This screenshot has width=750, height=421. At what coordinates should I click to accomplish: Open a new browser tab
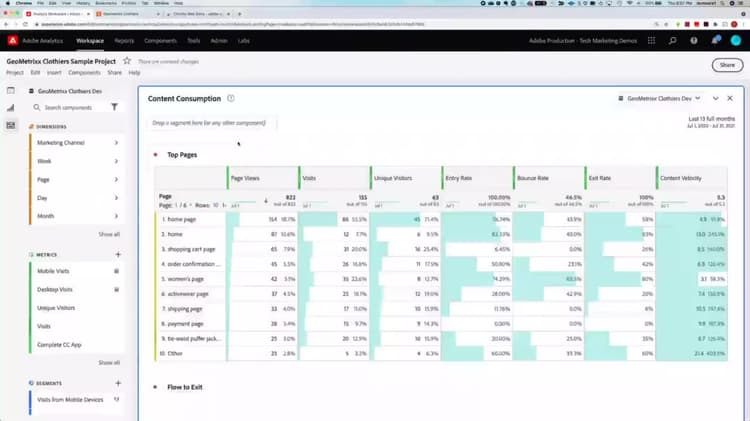[240, 14]
